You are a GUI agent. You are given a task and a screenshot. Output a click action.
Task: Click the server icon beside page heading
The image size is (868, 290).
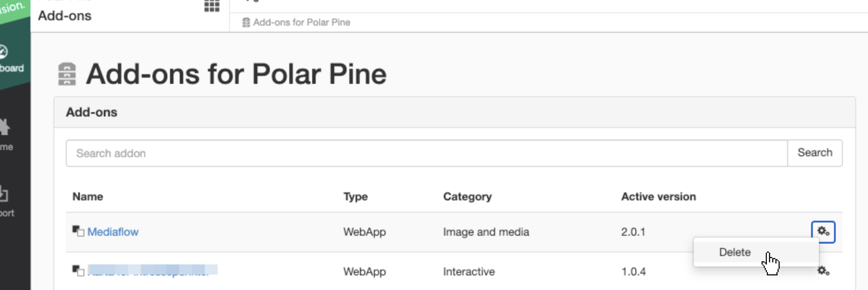(67, 74)
